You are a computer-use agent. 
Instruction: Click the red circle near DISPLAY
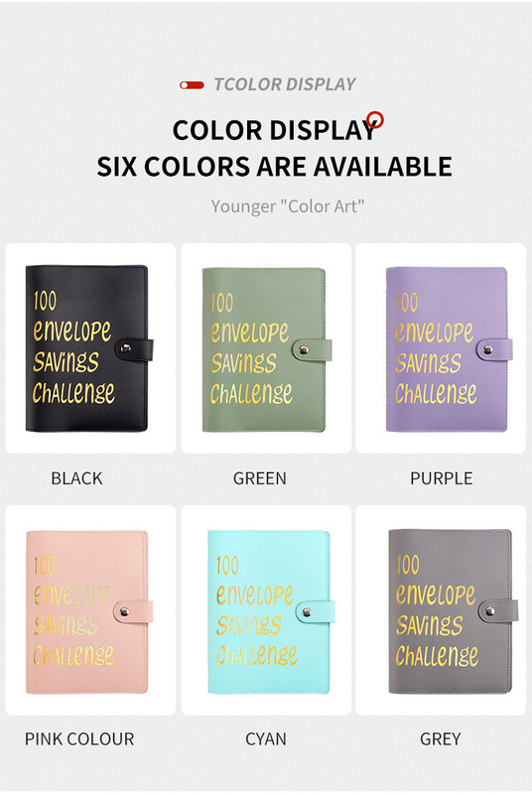pyautogui.click(x=375, y=119)
